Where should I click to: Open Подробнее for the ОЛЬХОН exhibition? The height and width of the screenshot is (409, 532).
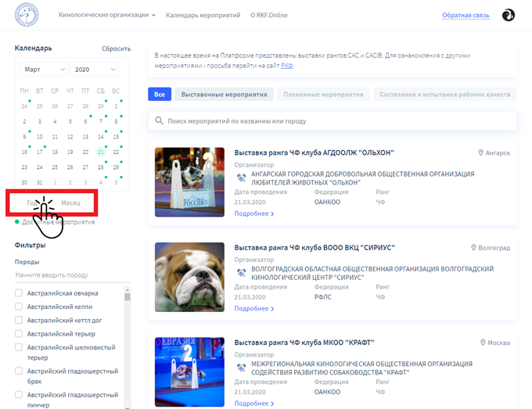pyautogui.click(x=253, y=213)
